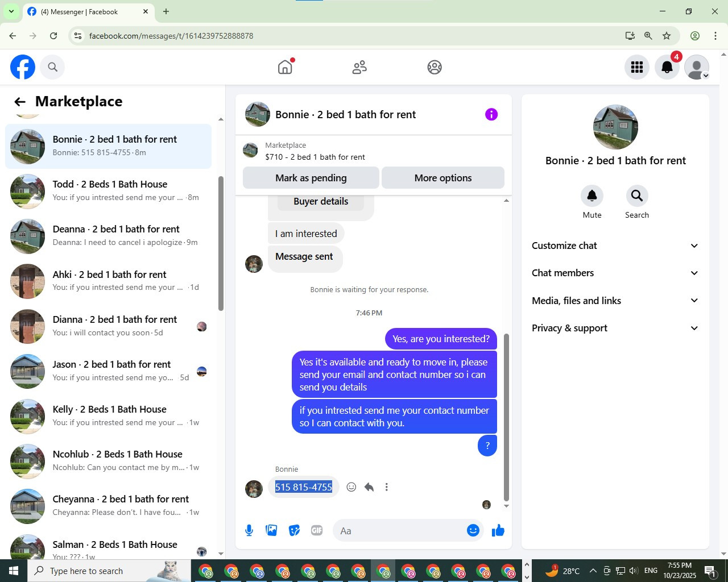Viewport: 728px width, 582px height.
Task: Open the volume speaker icon in the tray
Action: [x=634, y=571]
